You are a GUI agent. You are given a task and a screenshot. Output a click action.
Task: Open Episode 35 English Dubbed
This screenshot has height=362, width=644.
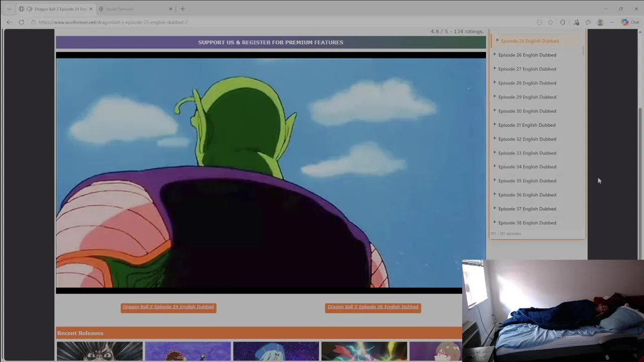[527, 180]
